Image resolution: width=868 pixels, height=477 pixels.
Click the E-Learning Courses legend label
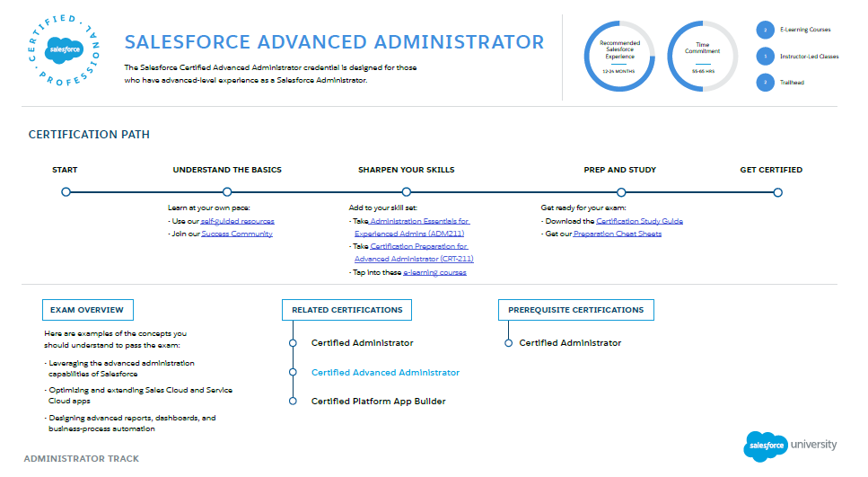click(805, 30)
